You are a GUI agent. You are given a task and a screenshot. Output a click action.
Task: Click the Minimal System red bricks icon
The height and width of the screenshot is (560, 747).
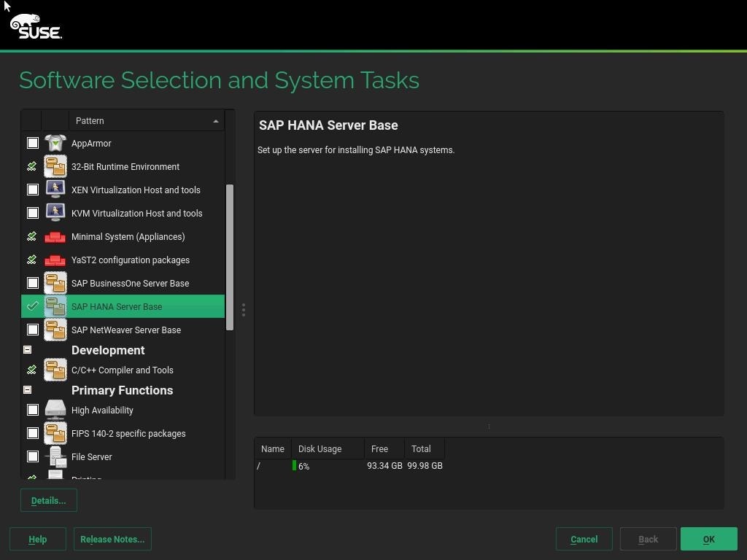pyautogui.click(x=55, y=237)
